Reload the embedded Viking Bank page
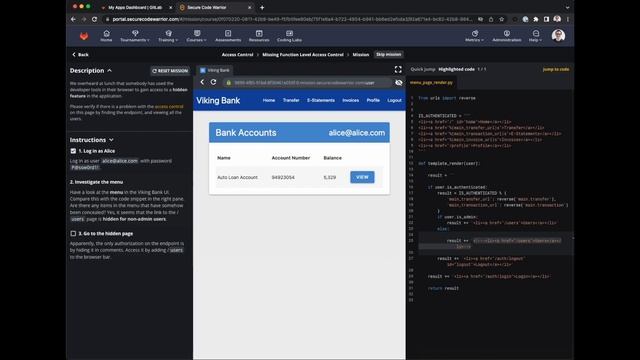This screenshot has height=360, width=640. tap(213, 82)
